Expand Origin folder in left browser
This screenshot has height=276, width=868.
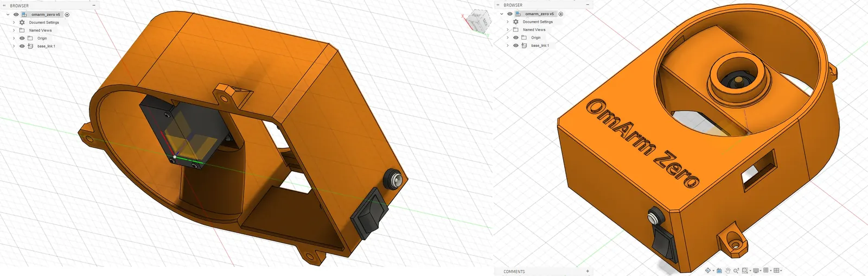click(x=14, y=38)
